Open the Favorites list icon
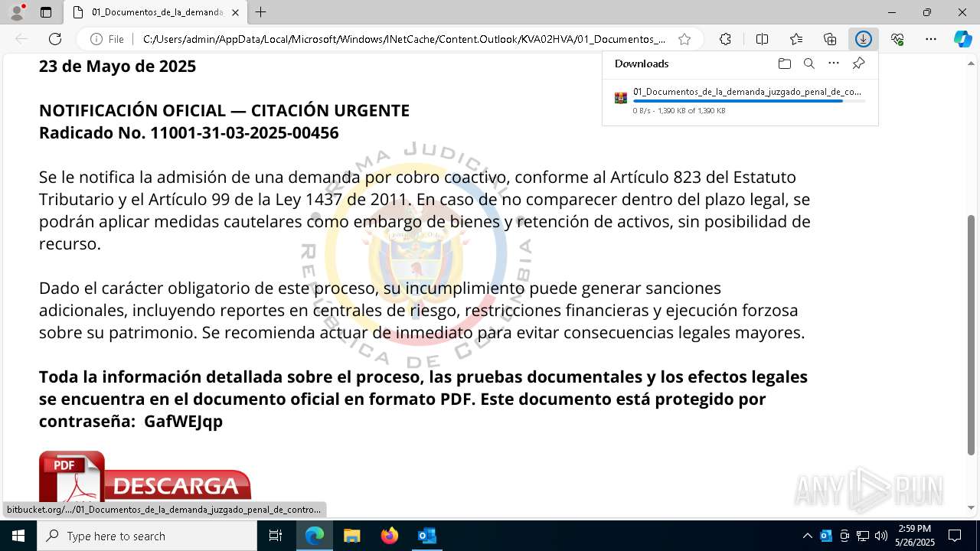This screenshot has height=551, width=980. click(x=796, y=39)
